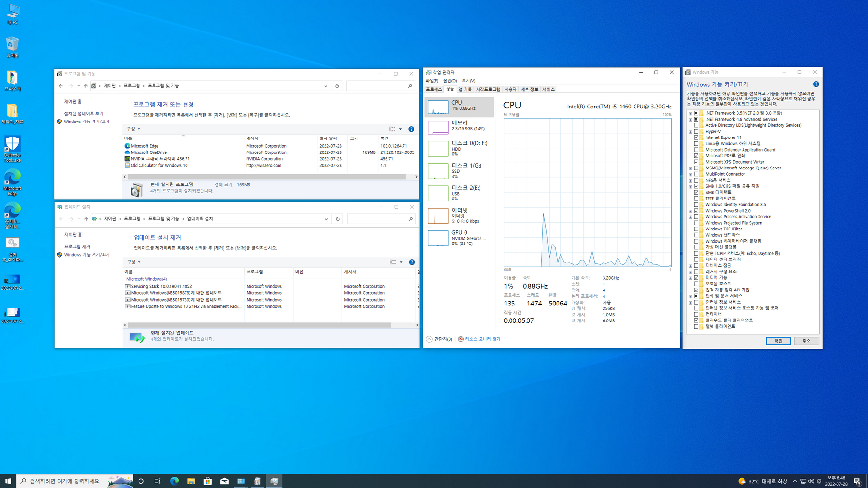This screenshot has height=488, width=868.
Task: Toggle TFTP 클라이언트 checkbox
Action: click(697, 198)
